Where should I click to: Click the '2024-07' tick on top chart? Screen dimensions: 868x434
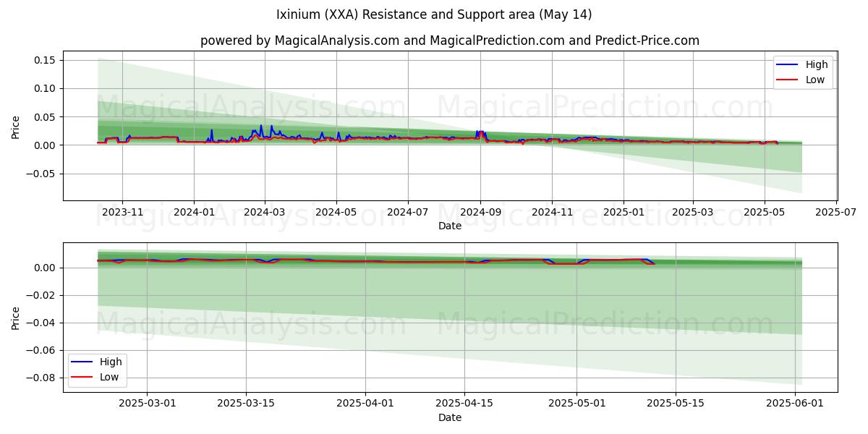407,212
